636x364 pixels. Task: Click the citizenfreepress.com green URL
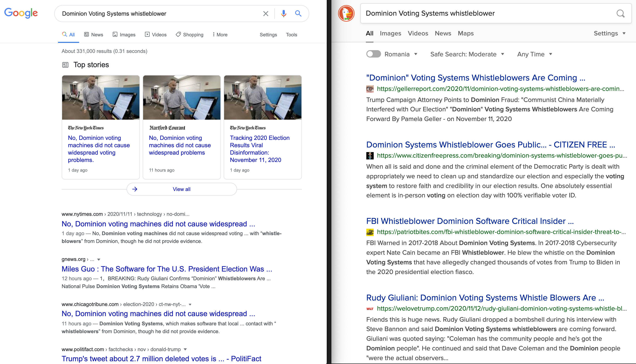click(502, 156)
